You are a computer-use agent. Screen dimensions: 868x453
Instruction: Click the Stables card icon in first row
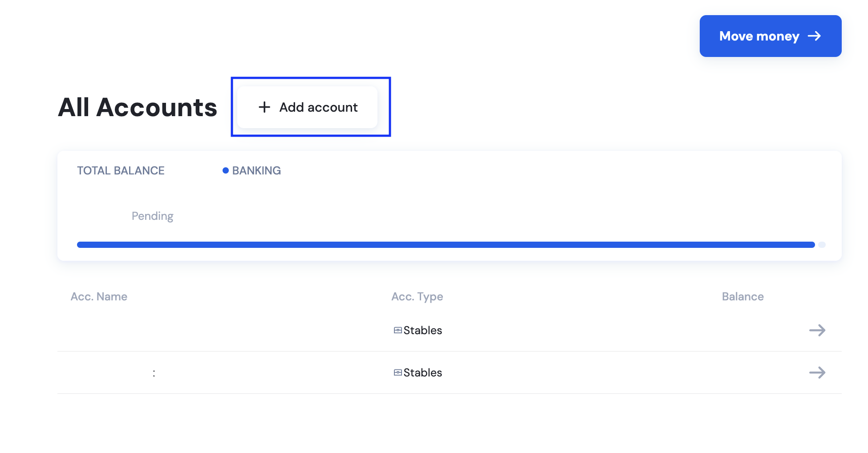click(398, 330)
